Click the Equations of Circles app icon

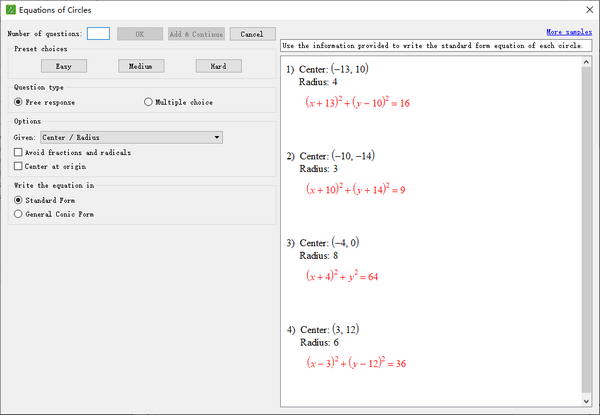pos(11,11)
